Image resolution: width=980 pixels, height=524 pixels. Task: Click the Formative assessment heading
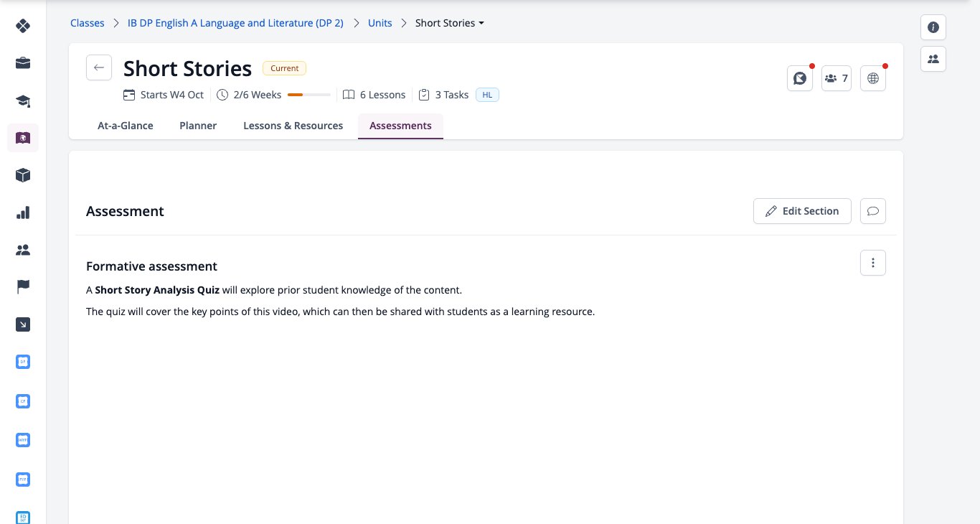tap(151, 266)
